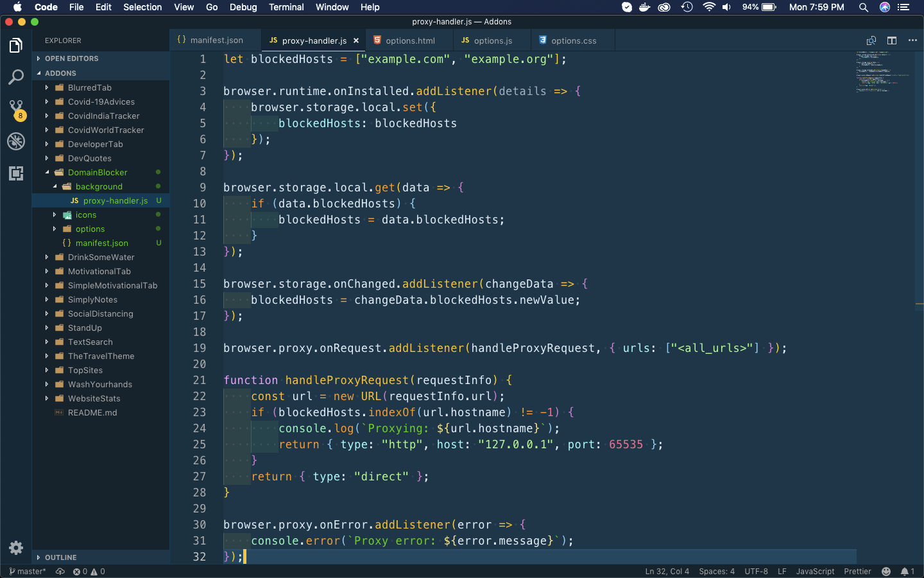Click JavaScript language mode selector
924x578 pixels.
815,572
